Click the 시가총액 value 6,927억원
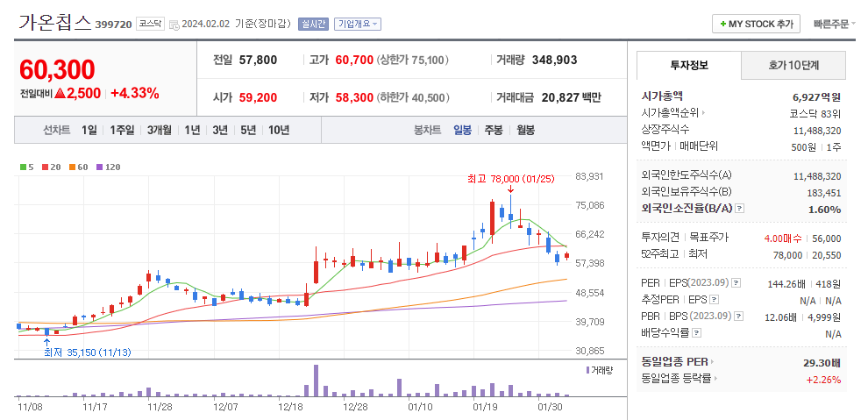Image resolution: width=868 pixels, height=420 pixels. pyautogui.click(x=816, y=97)
